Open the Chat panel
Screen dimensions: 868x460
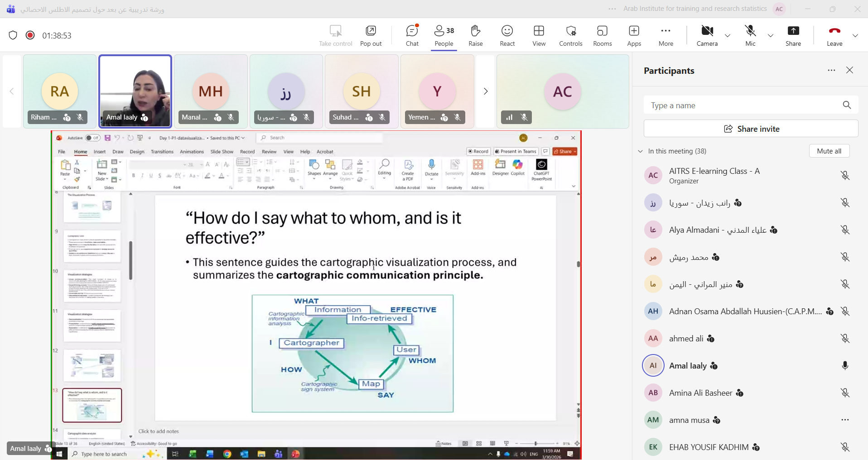pyautogui.click(x=412, y=35)
